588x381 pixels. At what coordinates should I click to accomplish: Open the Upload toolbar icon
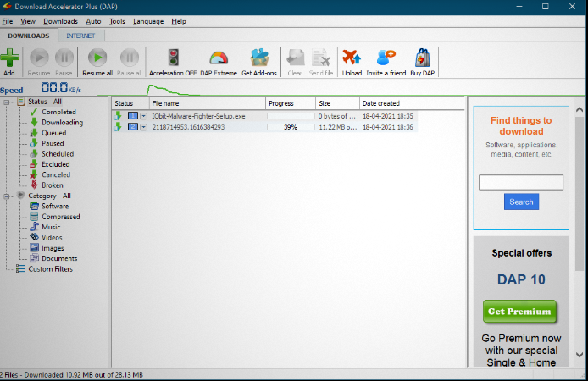352,58
